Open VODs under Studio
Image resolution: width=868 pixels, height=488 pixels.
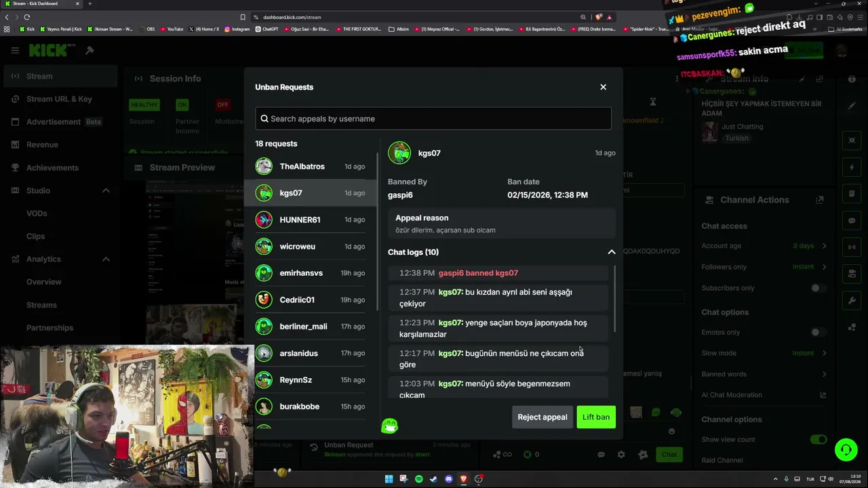tap(37, 213)
